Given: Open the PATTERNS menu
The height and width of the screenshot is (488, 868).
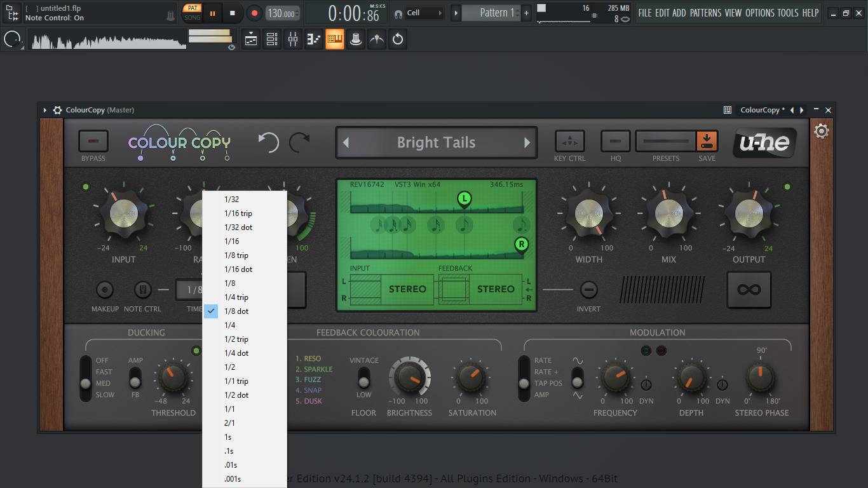Looking at the screenshot, I should [705, 13].
